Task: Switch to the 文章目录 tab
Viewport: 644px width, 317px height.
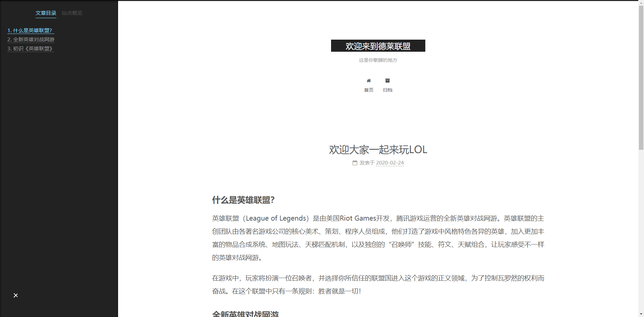Action: click(46, 13)
